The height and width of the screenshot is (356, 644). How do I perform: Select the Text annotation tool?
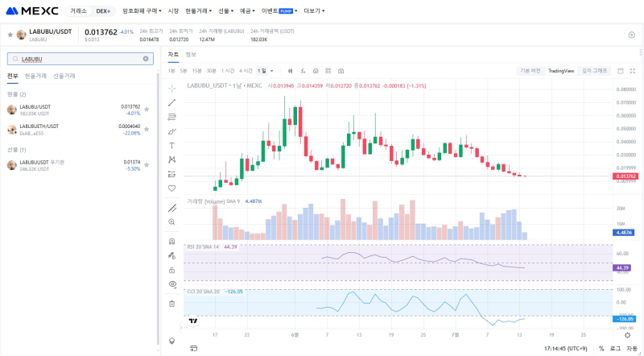(172, 146)
